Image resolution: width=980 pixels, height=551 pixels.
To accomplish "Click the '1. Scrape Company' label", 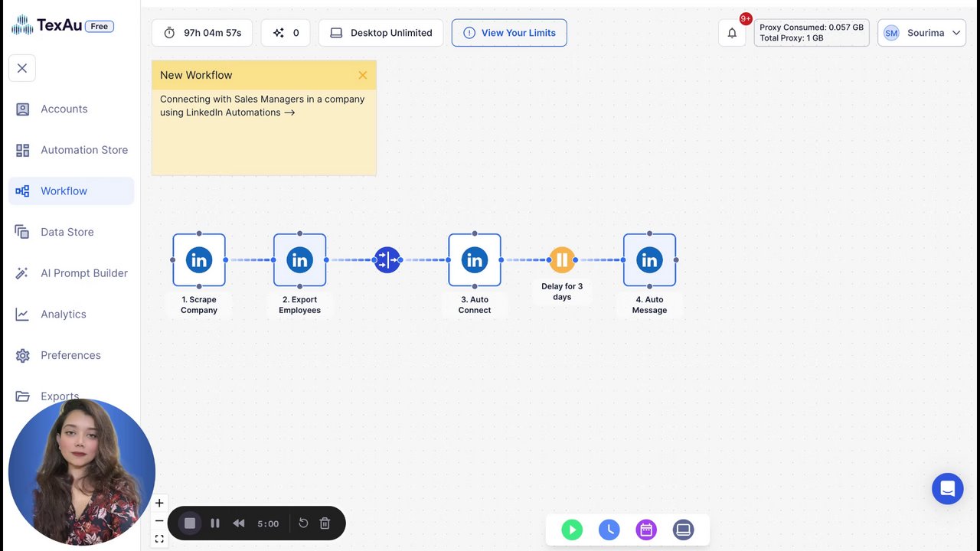I will point(199,305).
